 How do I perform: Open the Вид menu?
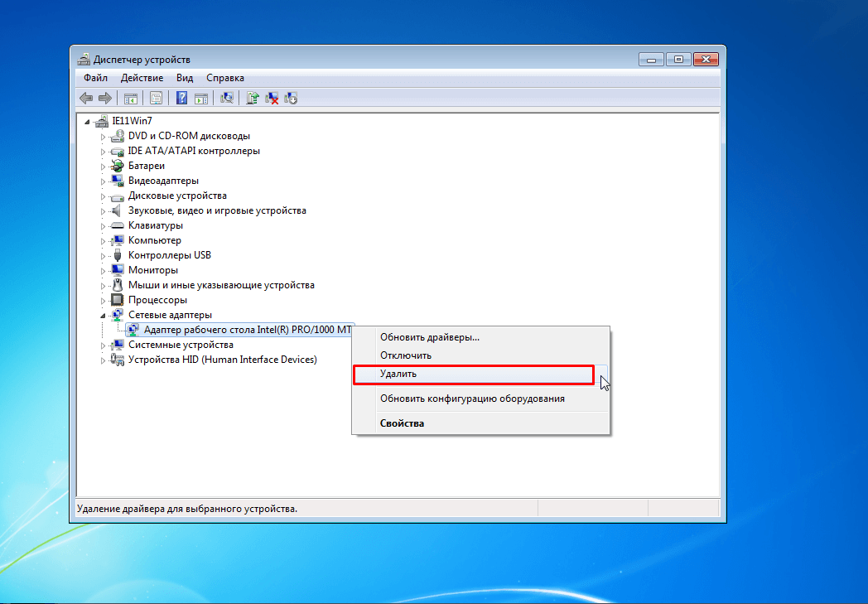click(185, 78)
